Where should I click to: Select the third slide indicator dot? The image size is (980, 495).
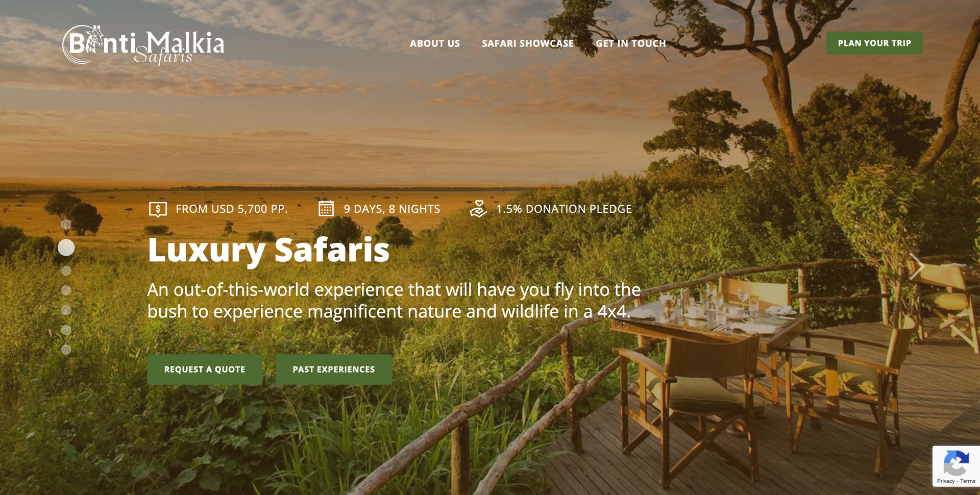pos(66,270)
